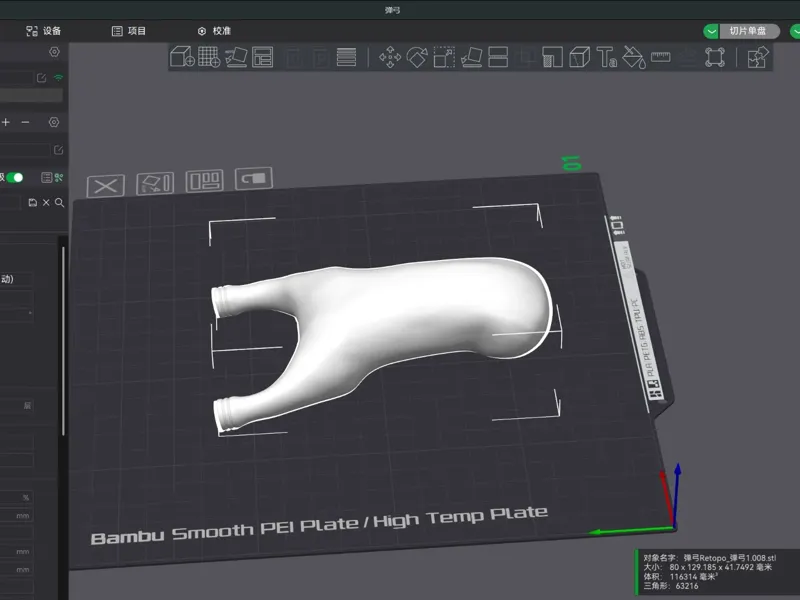Screen dimensions: 800x600
Task: Select the Color painting bucket tool
Action: coord(634,57)
